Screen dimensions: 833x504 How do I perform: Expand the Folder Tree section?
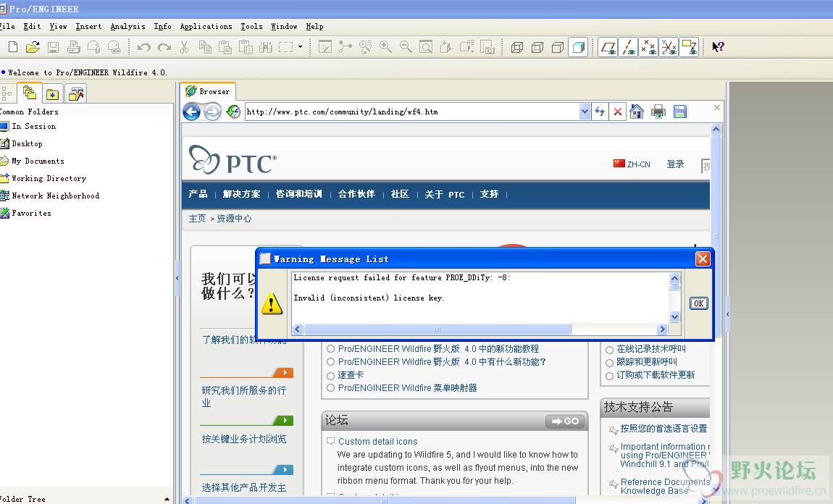tap(167, 499)
